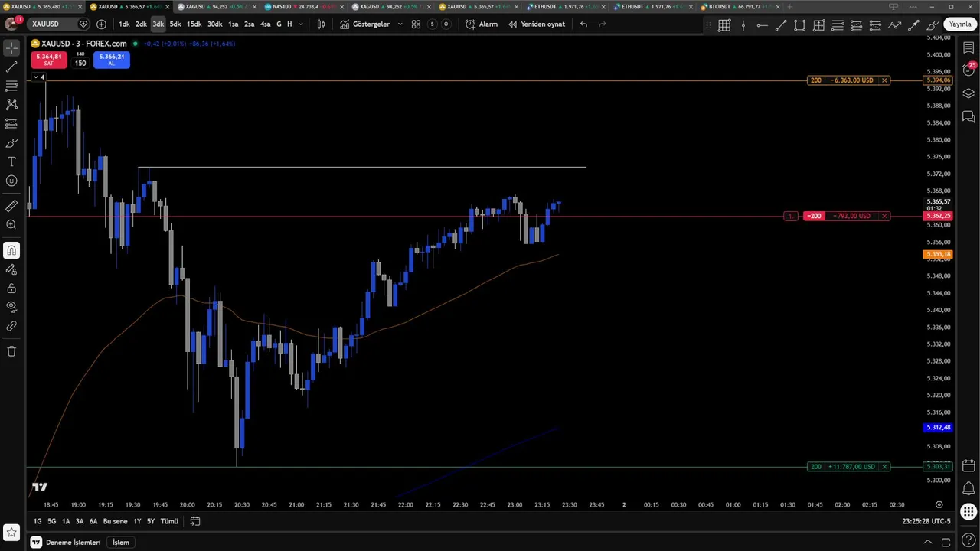The width and height of the screenshot is (980, 551).
Task: Click the Alarm button
Action: (482, 24)
